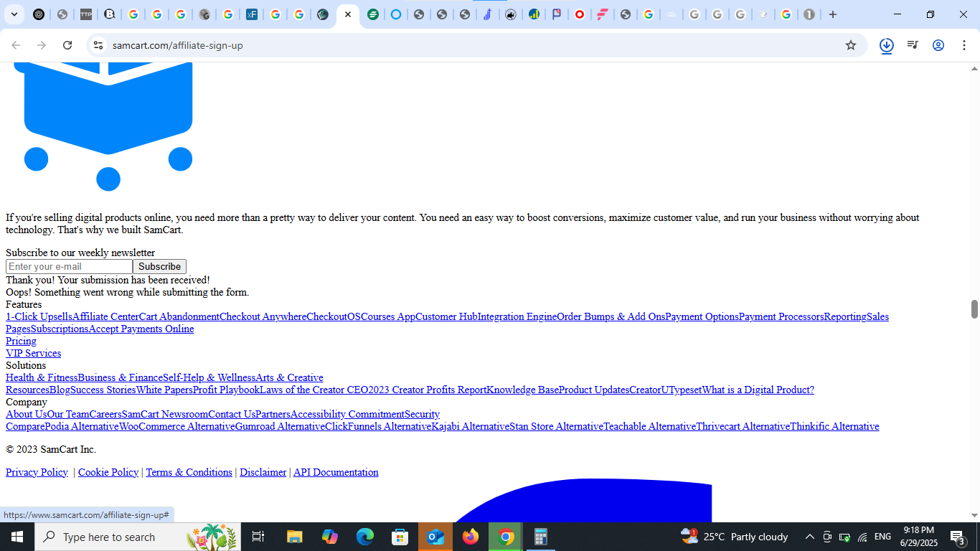Open Accept Payments Online link
980x551 pixels.
141,329
